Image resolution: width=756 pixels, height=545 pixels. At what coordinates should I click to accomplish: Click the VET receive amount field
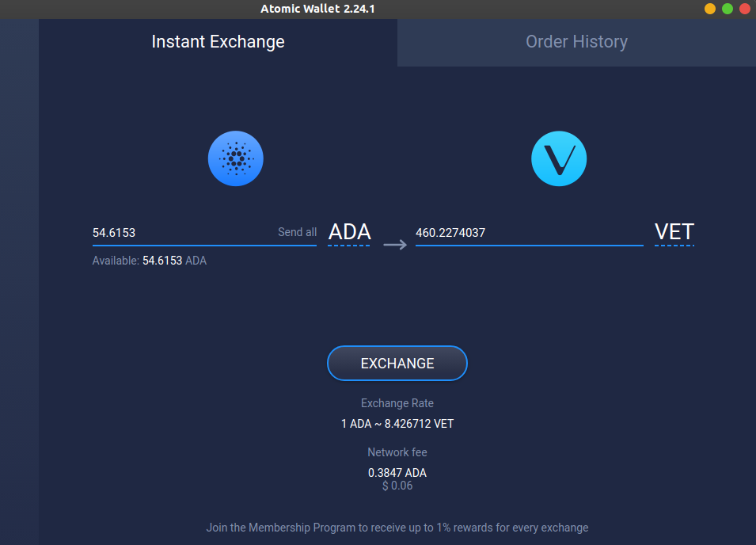[x=515, y=232]
